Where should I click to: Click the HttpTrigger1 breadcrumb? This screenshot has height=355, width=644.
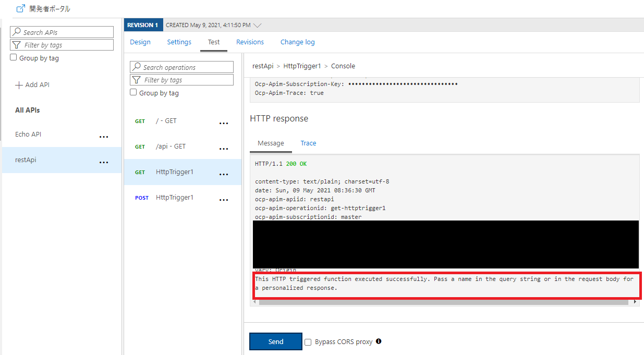point(302,66)
